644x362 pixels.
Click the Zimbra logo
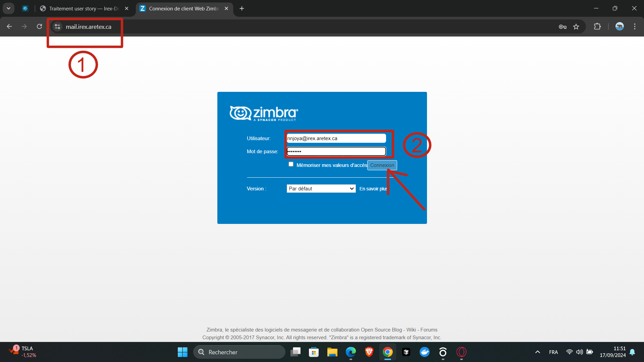pyautogui.click(x=264, y=113)
